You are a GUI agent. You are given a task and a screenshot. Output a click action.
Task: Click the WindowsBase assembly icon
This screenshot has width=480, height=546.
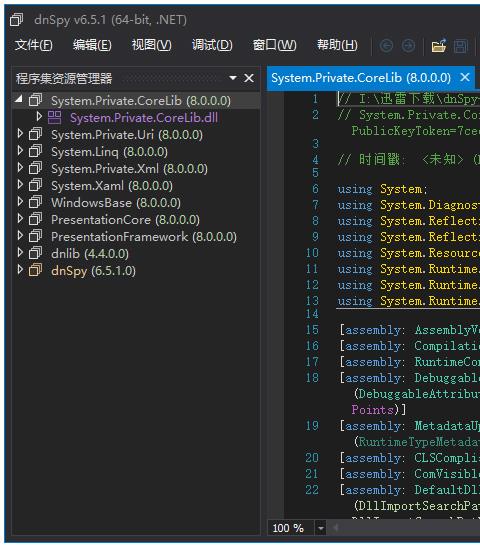(36, 202)
